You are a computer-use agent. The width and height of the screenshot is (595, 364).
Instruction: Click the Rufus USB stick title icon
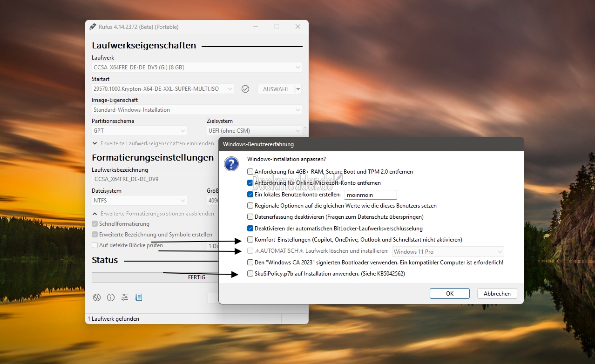(x=93, y=27)
